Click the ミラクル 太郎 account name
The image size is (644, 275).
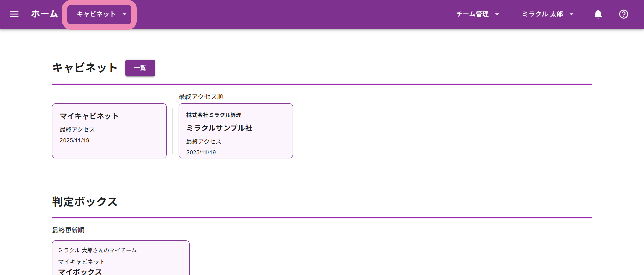click(542, 14)
